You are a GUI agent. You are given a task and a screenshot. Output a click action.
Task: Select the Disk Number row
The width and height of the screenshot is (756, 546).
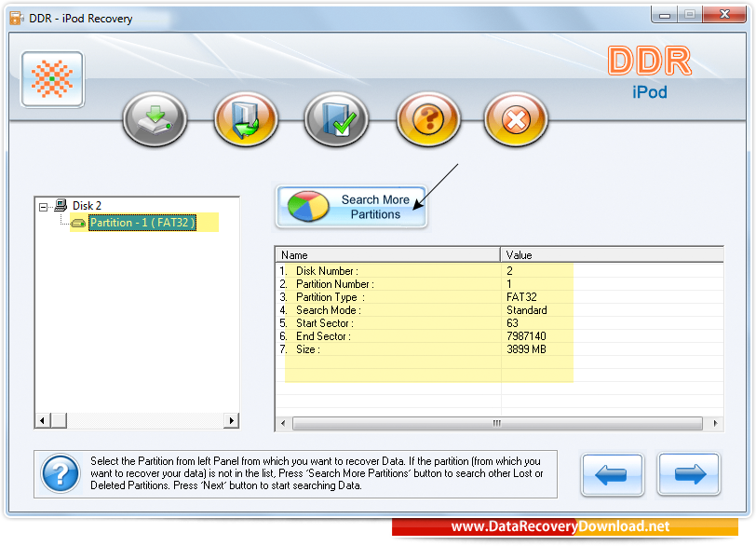tap(499, 271)
